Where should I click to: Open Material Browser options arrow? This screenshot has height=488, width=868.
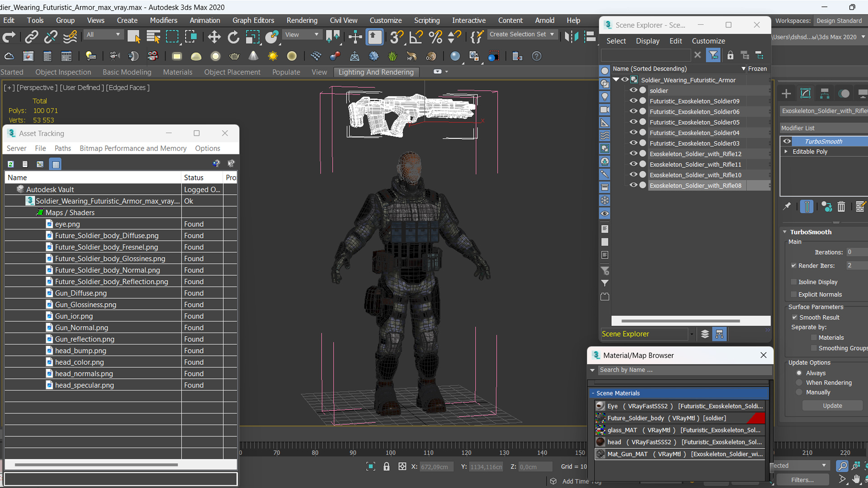(592, 370)
